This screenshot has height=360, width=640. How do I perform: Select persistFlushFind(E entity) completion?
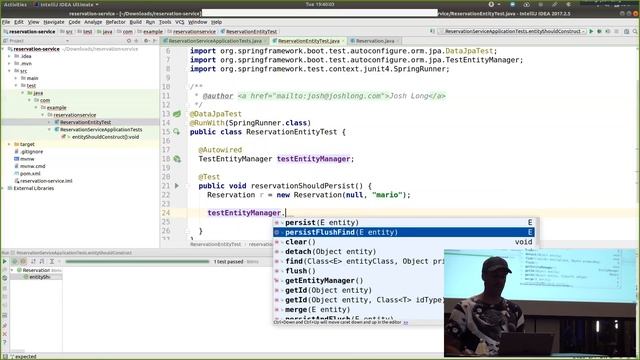[404, 232]
